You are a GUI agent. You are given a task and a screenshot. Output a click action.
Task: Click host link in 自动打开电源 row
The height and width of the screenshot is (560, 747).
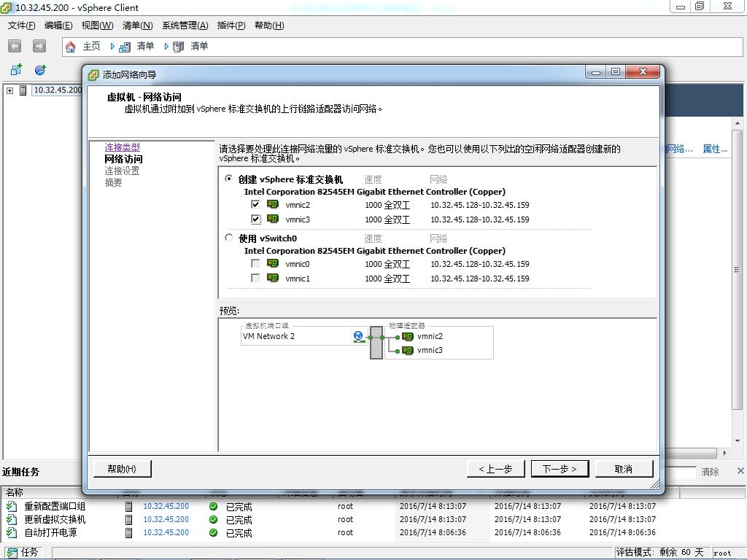point(166,532)
